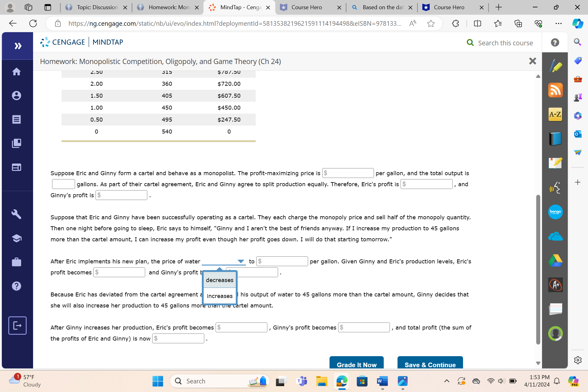Click the Grade It Now button
The image size is (588, 392).
click(x=356, y=365)
